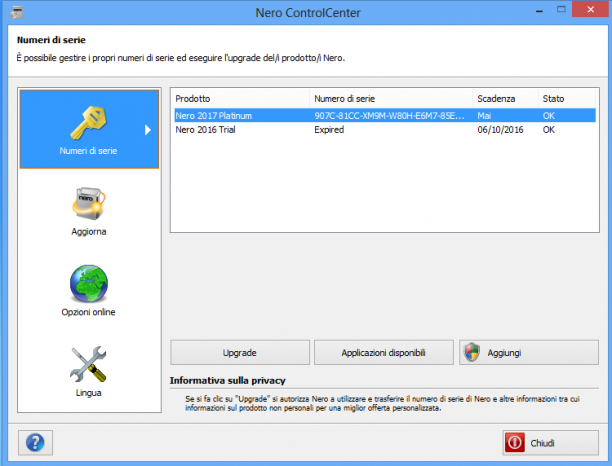Open the Aggiorna update section
The height and width of the screenshot is (466, 612).
click(89, 211)
